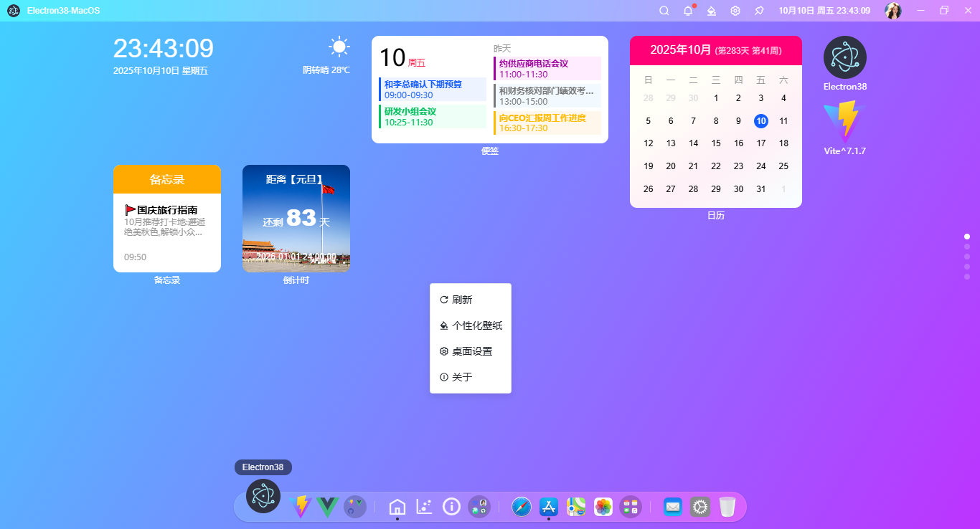Click the notification bell in top bar
The height and width of the screenshot is (529, 980).
(x=688, y=11)
